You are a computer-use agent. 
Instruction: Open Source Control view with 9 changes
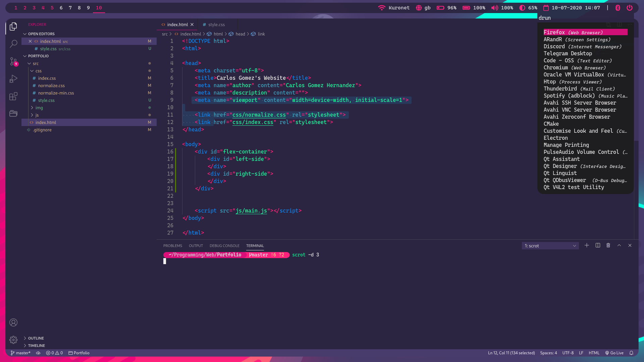(x=13, y=61)
